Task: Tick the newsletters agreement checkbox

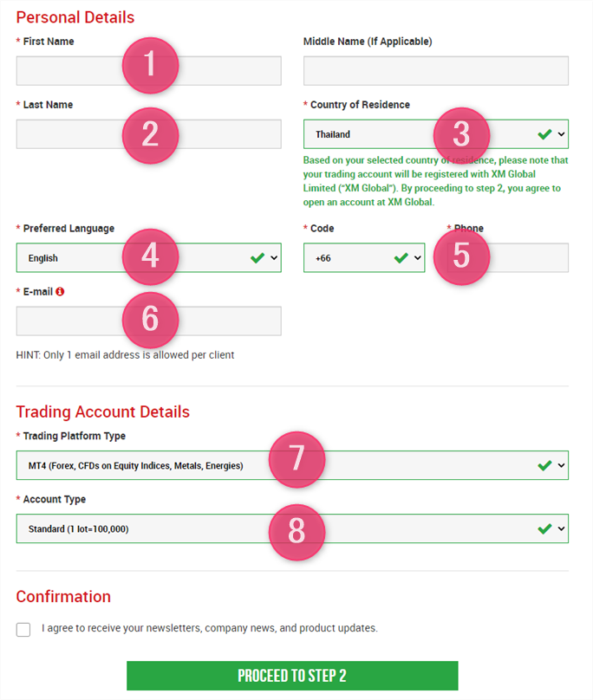Action: tap(23, 630)
